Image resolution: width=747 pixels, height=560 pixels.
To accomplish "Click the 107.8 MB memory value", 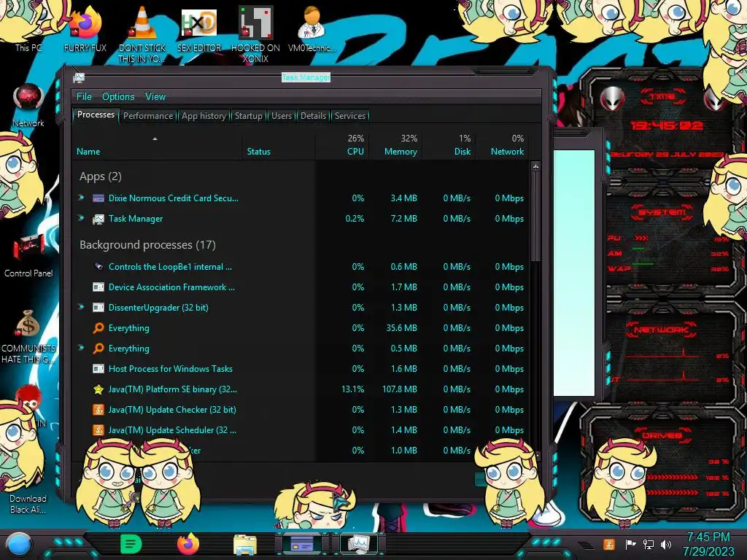I will (x=400, y=389).
